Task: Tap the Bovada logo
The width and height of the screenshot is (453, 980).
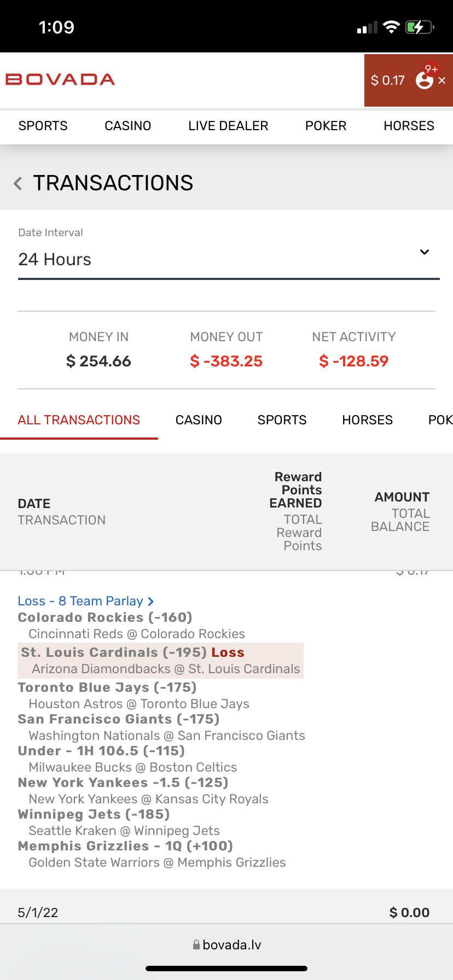Action: pos(60,80)
